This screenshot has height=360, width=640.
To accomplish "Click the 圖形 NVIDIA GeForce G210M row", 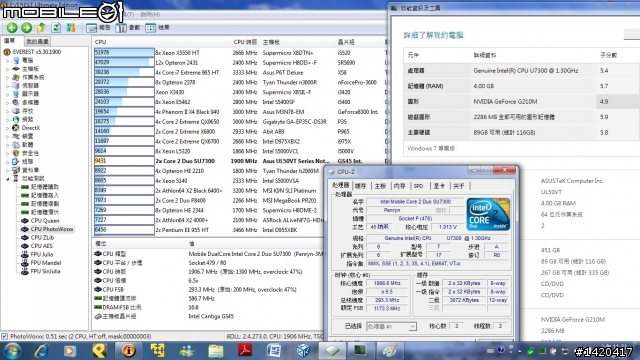I will [x=522, y=101].
